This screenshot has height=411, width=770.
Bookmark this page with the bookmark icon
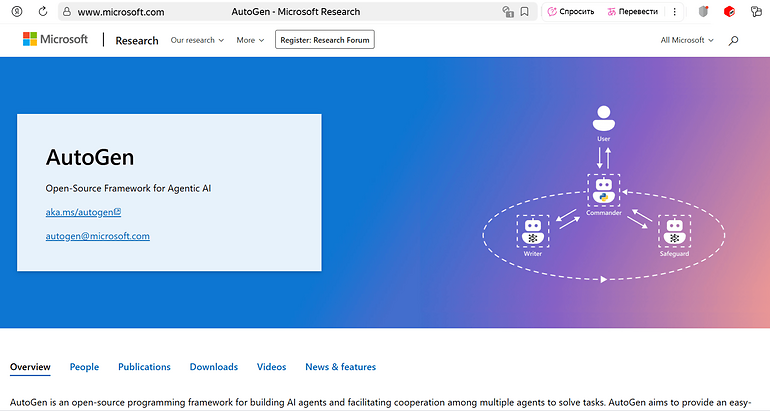pos(525,12)
